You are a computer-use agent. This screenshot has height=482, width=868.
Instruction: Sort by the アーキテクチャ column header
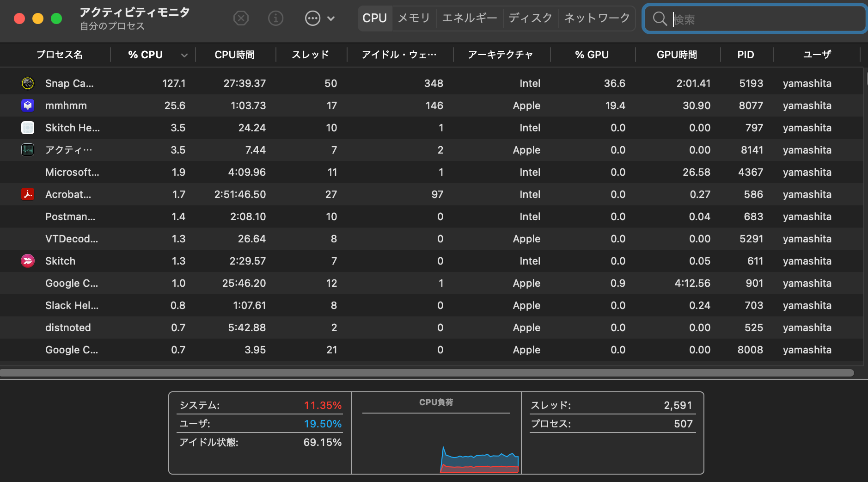(x=501, y=55)
